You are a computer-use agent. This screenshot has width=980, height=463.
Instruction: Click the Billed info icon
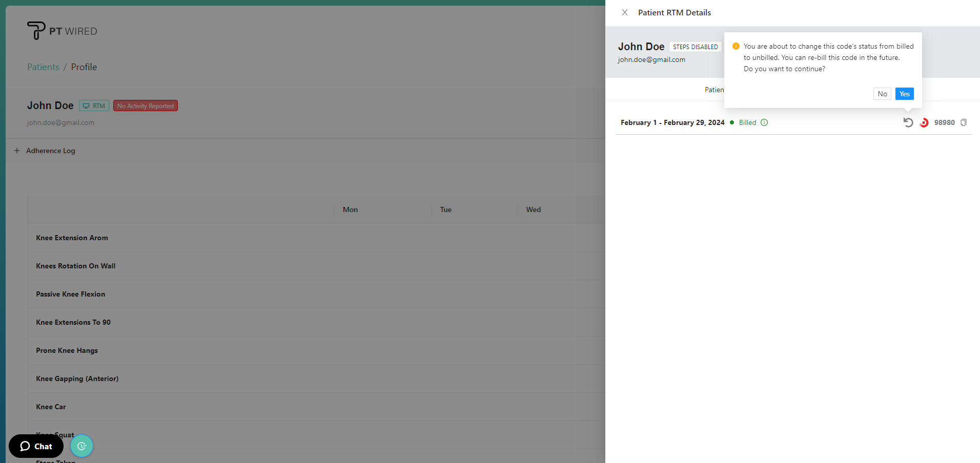pyautogui.click(x=764, y=122)
